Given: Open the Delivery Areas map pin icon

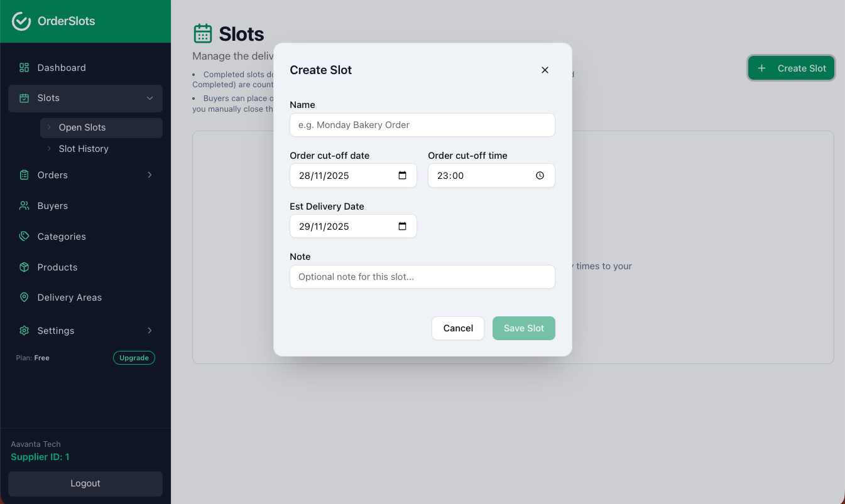Looking at the screenshot, I should [24, 297].
